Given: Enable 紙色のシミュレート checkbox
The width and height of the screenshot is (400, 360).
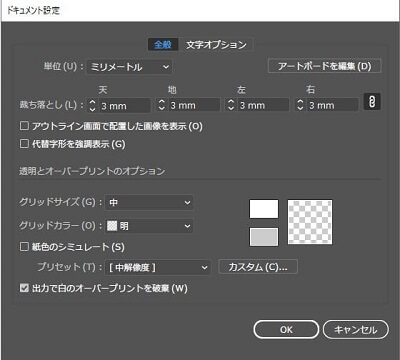Looking at the screenshot, I should pyautogui.click(x=24, y=247).
